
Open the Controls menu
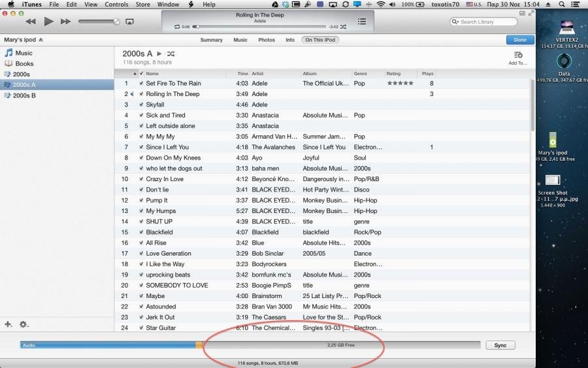(116, 5)
